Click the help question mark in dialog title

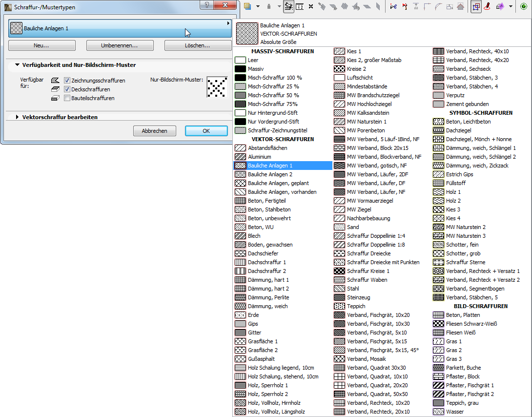pyautogui.click(x=206, y=5)
